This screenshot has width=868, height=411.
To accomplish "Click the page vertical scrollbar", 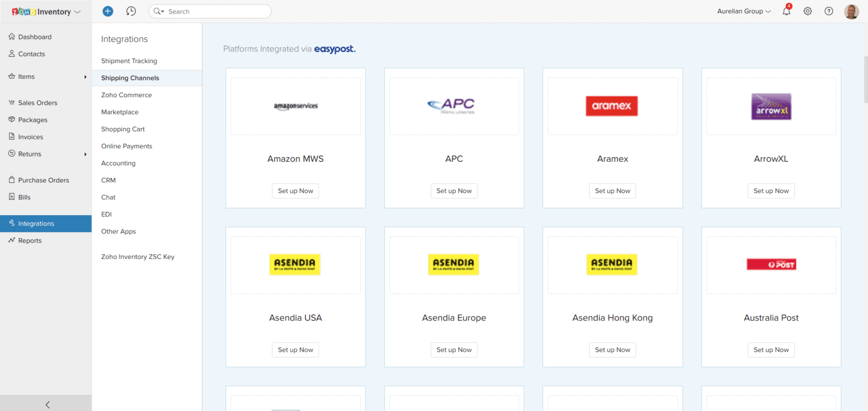I will pos(865,79).
